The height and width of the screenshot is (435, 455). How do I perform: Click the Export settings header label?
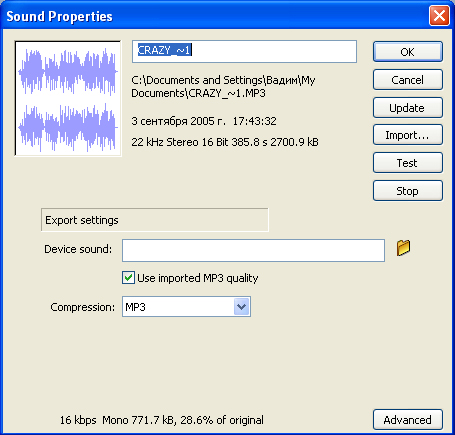82,220
